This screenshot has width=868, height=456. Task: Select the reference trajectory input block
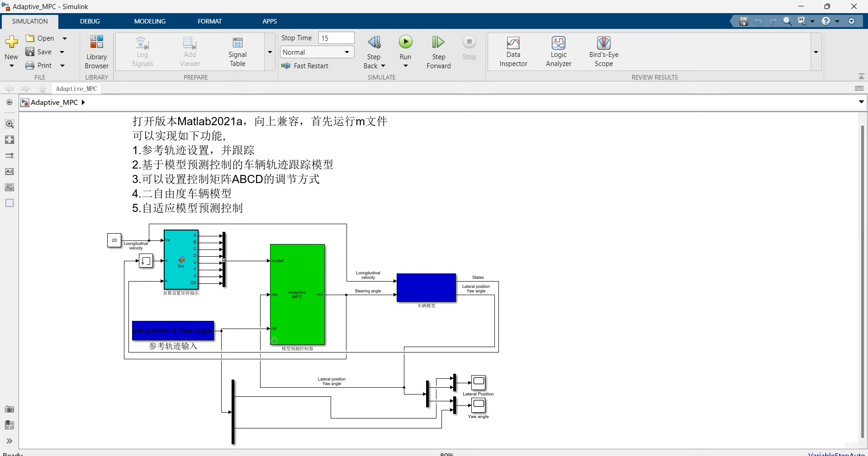(x=173, y=330)
